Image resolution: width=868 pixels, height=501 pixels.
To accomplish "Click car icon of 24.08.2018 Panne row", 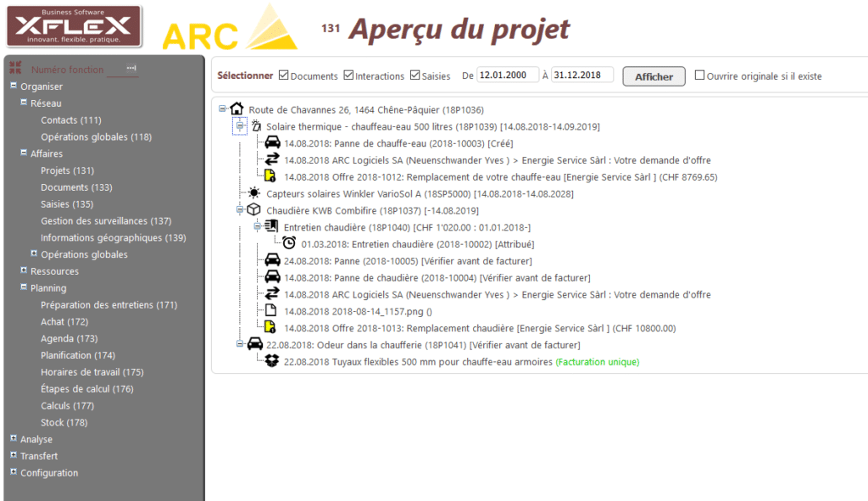I will (272, 259).
